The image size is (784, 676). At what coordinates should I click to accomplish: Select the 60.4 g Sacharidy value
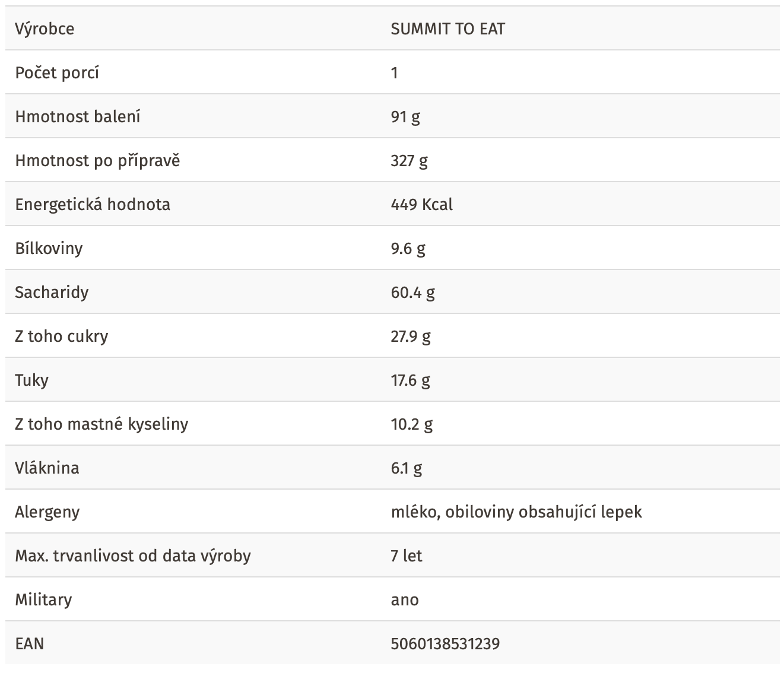[412, 292]
